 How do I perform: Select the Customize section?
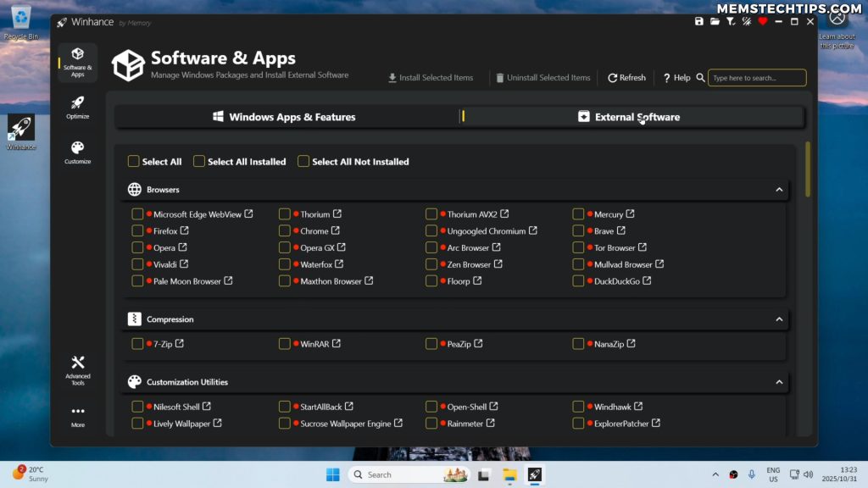coord(77,151)
